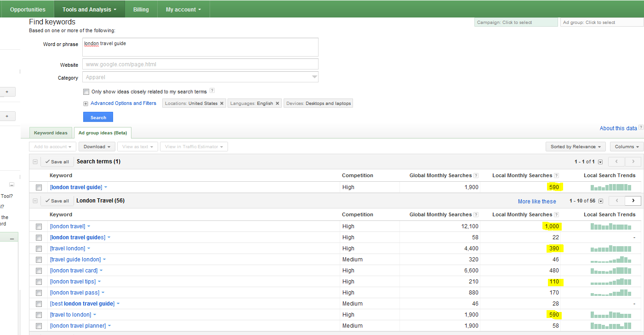Select Ad group ideas (Beta) tab
This screenshot has height=335, width=644.
click(x=103, y=133)
